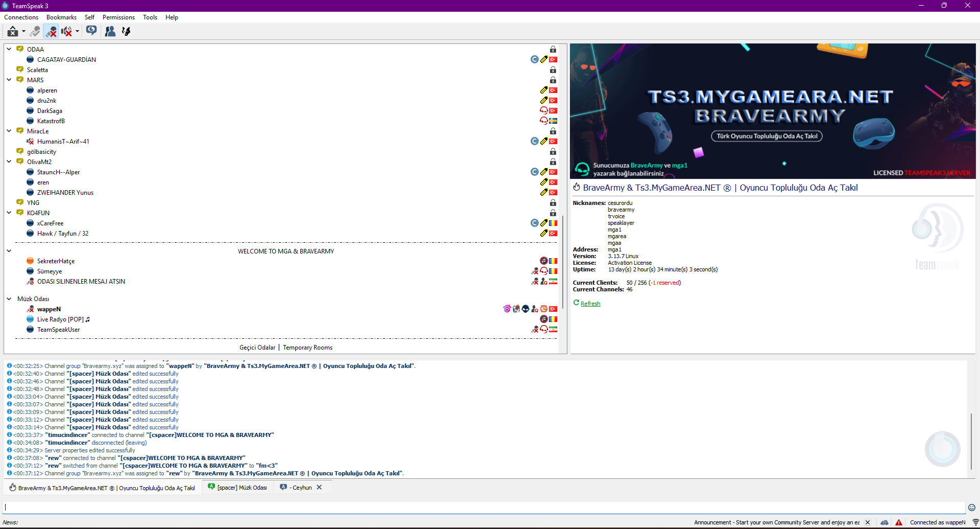This screenshot has width=980, height=529.
Task: Switch to the BraveArmy server chat tab
Action: [102, 488]
